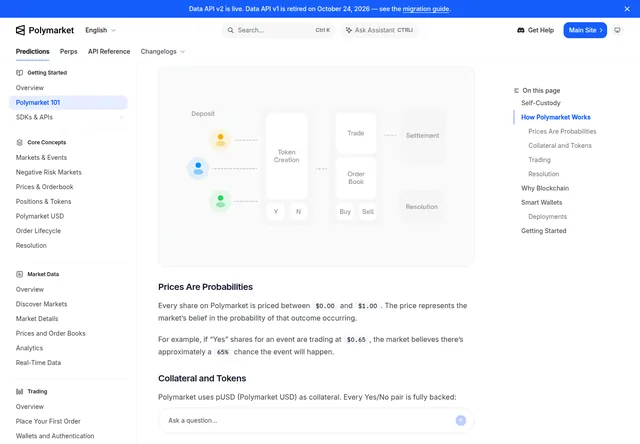Image resolution: width=640 pixels, height=444 pixels.
Task: Open Ask Assistant
Action: (x=379, y=30)
